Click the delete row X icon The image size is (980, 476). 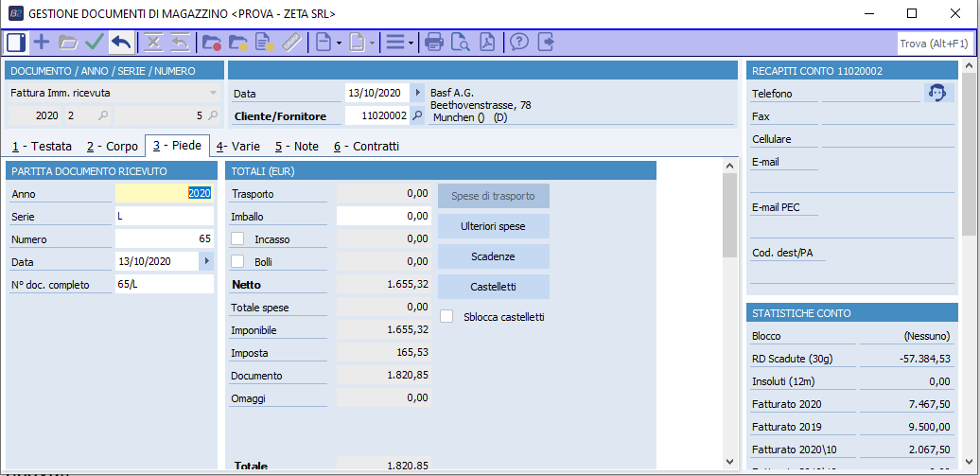tap(153, 43)
